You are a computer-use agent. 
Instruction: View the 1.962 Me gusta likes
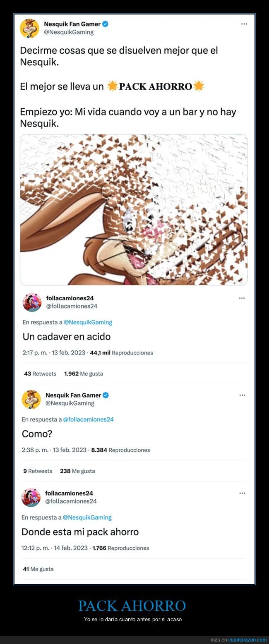(84, 373)
